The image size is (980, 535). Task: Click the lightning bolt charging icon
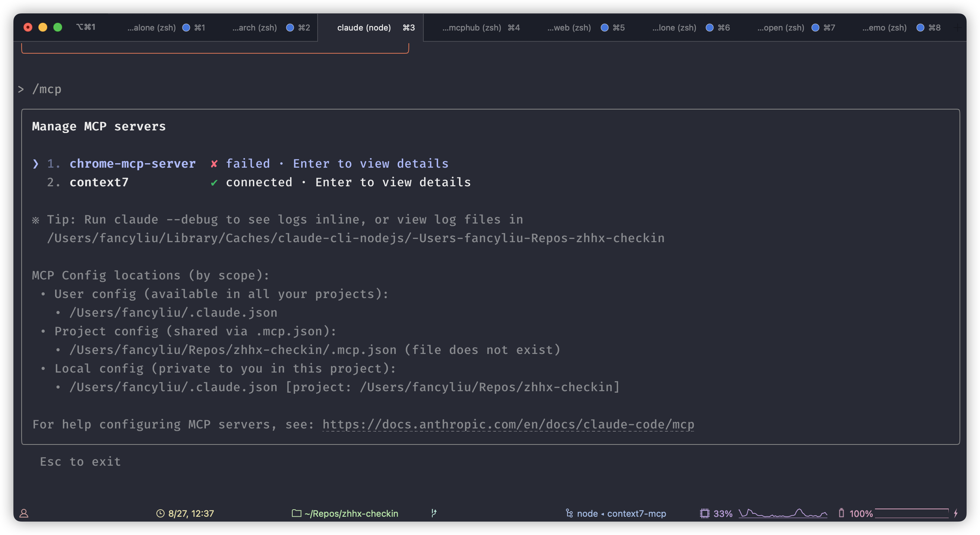click(x=958, y=513)
